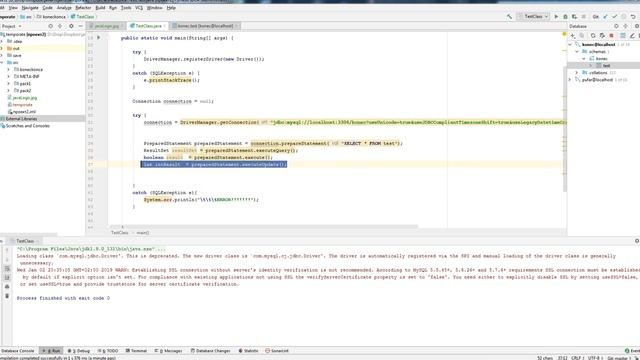The height and width of the screenshot is (360, 640).
Task: Open the Terminal tool window
Action: [x=136, y=351]
